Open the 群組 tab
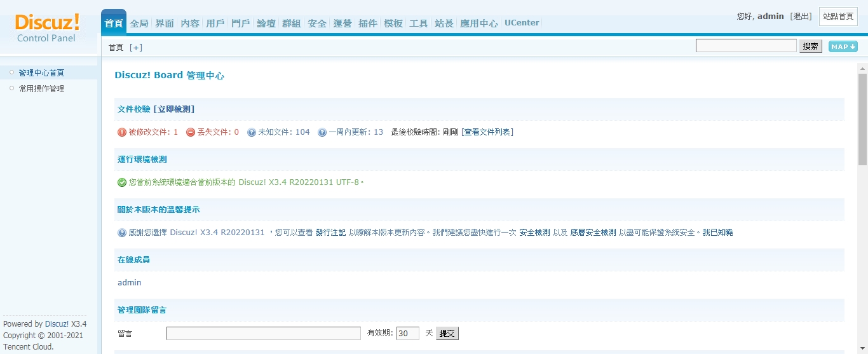 (292, 23)
